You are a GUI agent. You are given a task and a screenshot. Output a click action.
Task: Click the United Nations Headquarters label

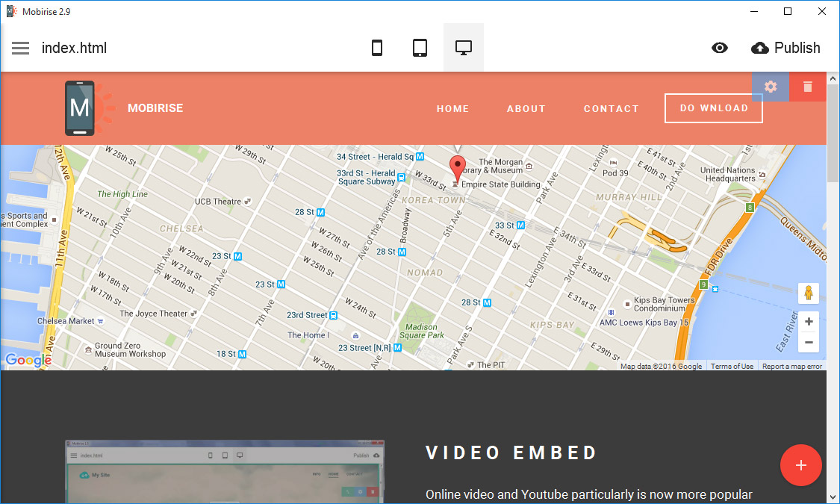727,174
